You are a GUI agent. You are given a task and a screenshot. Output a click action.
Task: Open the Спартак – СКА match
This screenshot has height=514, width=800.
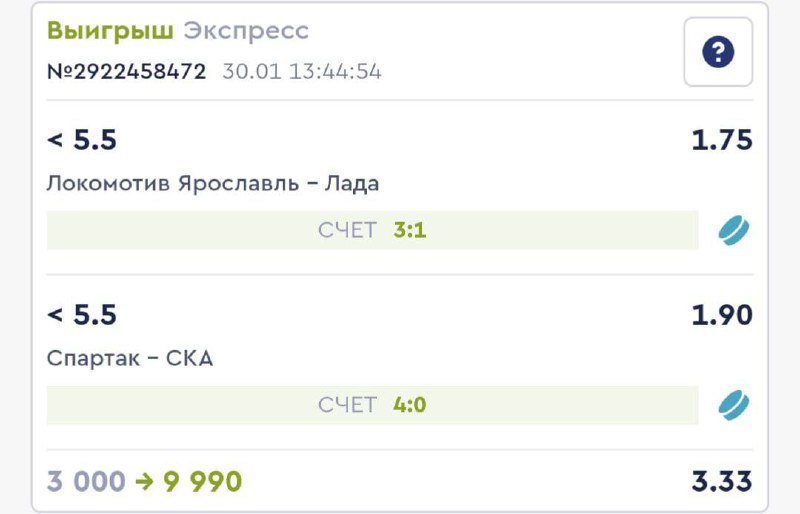(130, 359)
